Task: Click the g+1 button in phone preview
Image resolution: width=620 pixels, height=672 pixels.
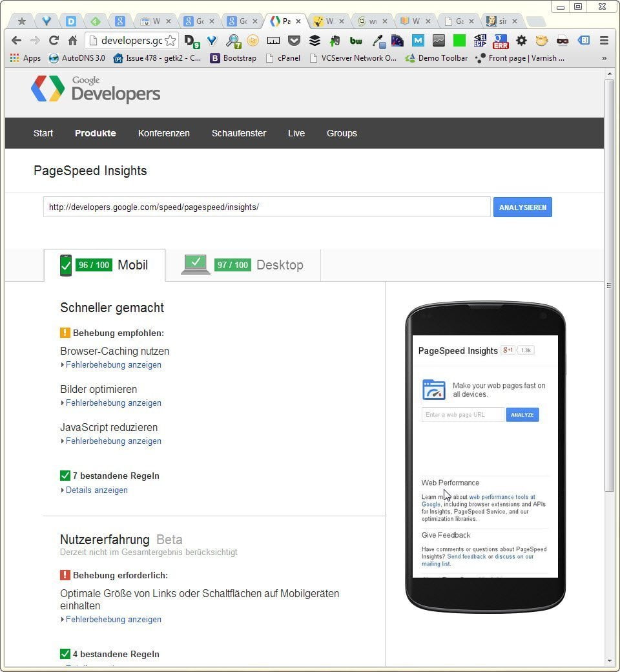Action: click(508, 350)
